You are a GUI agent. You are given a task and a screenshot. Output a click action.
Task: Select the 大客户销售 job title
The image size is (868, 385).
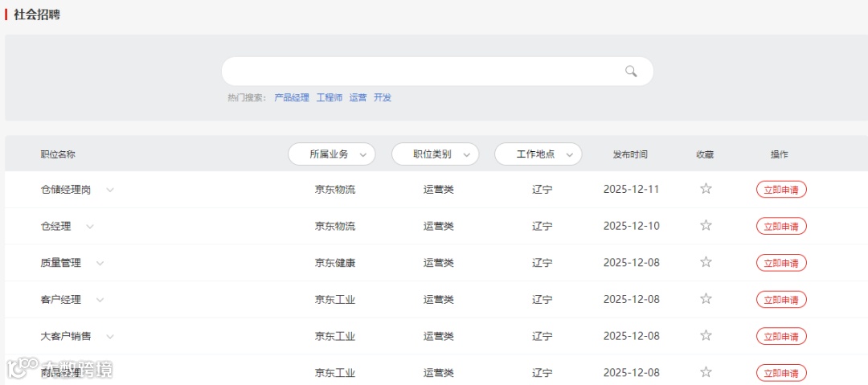coord(66,336)
